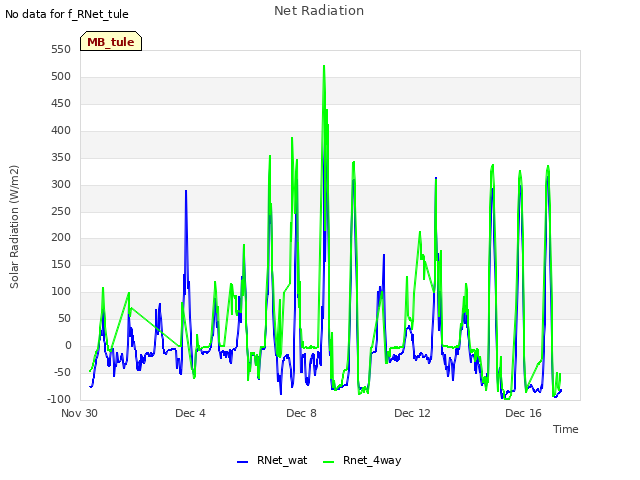Click the 350 y-axis tick label

point(61,157)
